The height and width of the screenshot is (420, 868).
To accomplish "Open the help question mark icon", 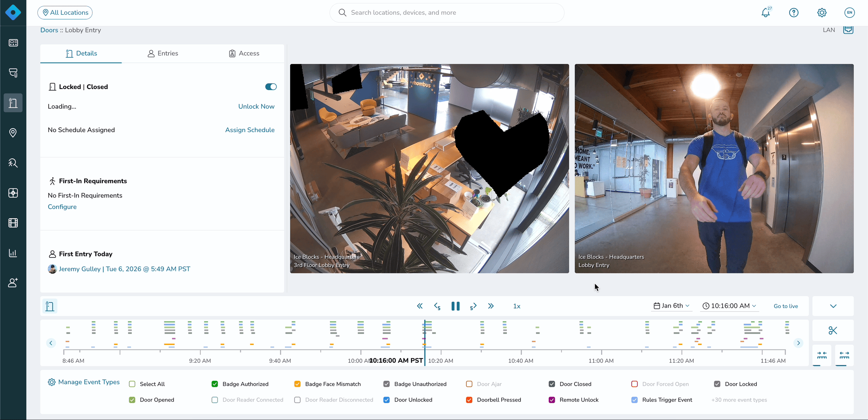I will click(794, 12).
